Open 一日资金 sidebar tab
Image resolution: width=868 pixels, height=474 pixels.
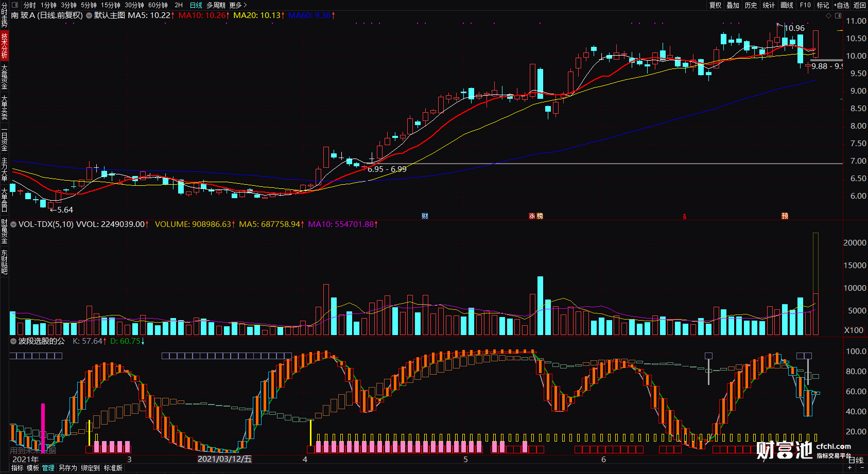pyautogui.click(x=4, y=139)
